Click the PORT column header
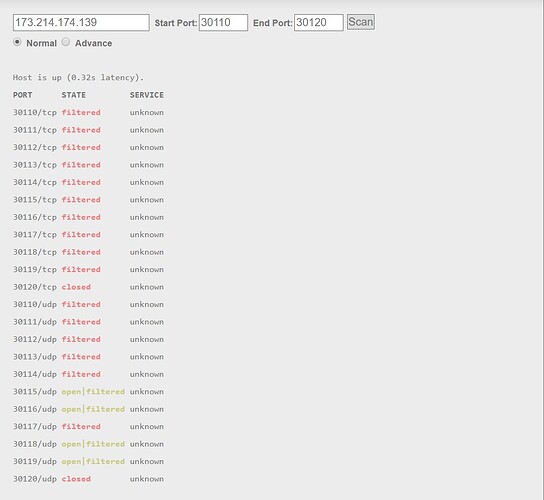Viewport: 544px width, 500px height. 23,95
